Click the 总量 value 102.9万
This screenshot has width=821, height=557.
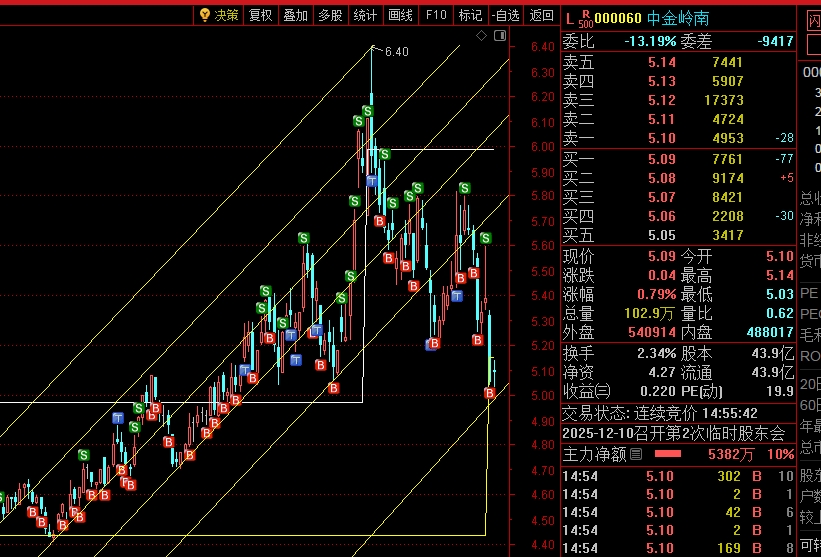point(649,314)
